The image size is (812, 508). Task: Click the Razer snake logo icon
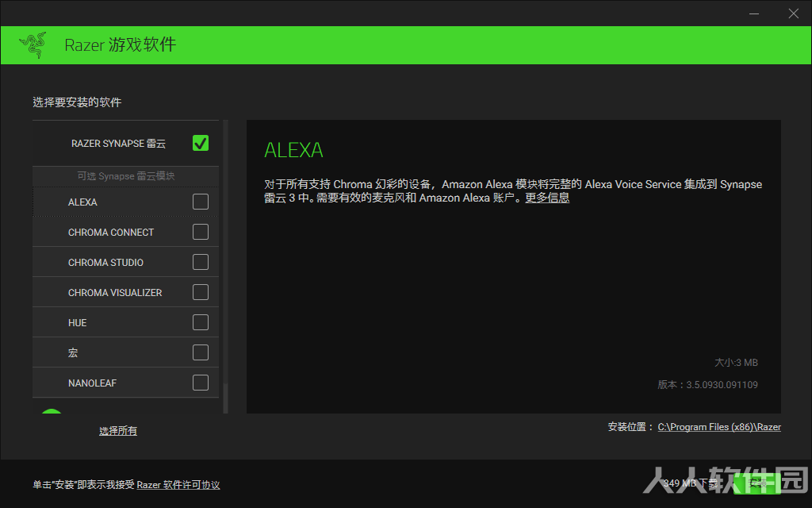(33, 45)
